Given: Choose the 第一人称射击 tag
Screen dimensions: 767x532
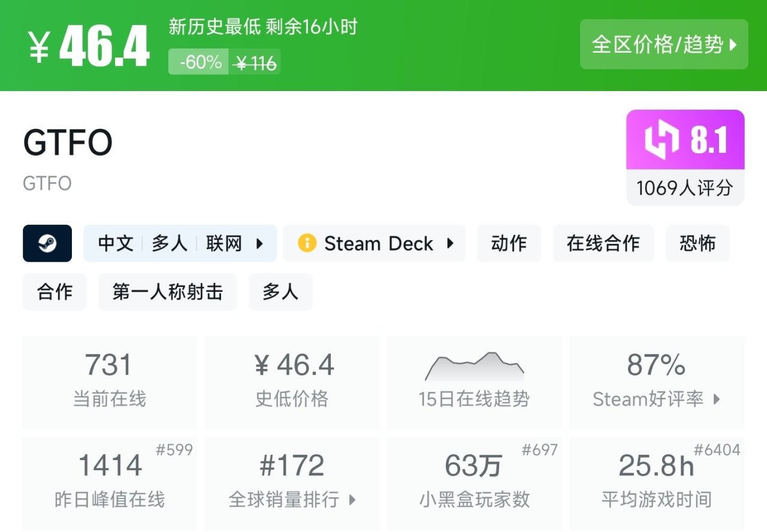Looking at the screenshot, I should (167, 292).
